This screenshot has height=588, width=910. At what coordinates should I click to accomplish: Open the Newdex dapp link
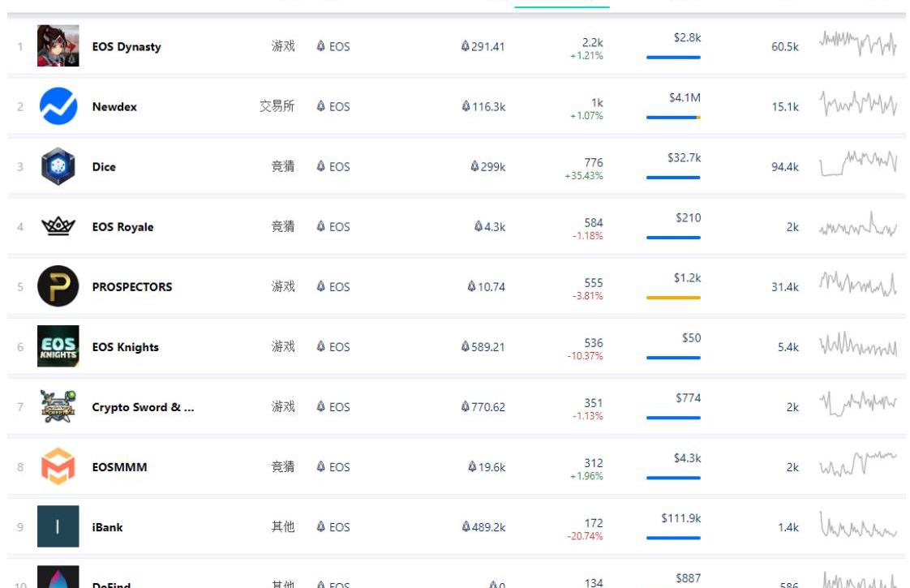coord(114,107)
